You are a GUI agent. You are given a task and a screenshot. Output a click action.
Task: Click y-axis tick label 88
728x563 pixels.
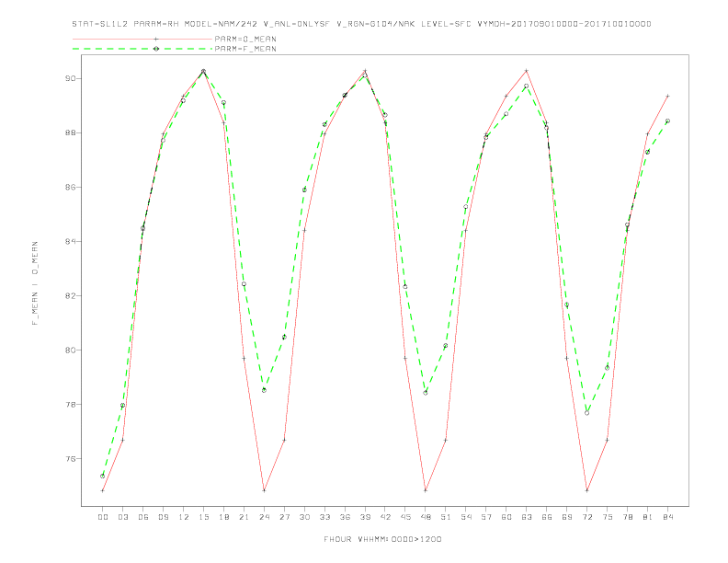click(70, 132)
